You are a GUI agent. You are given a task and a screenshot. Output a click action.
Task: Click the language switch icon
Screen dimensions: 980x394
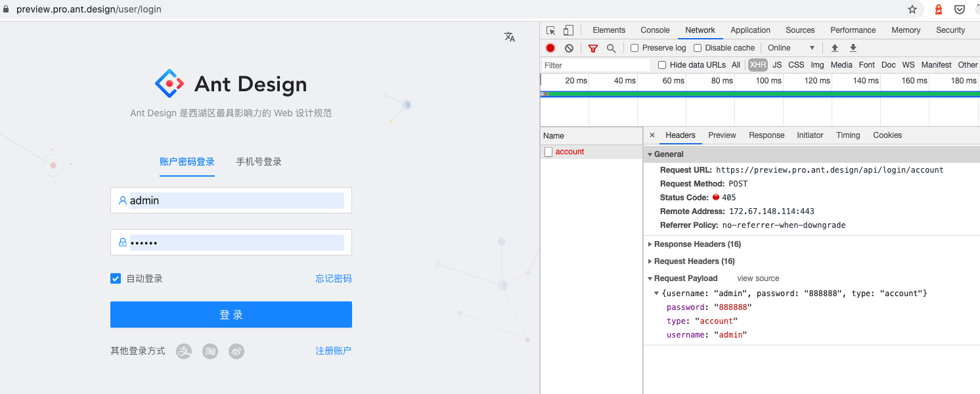coord(510,37)
